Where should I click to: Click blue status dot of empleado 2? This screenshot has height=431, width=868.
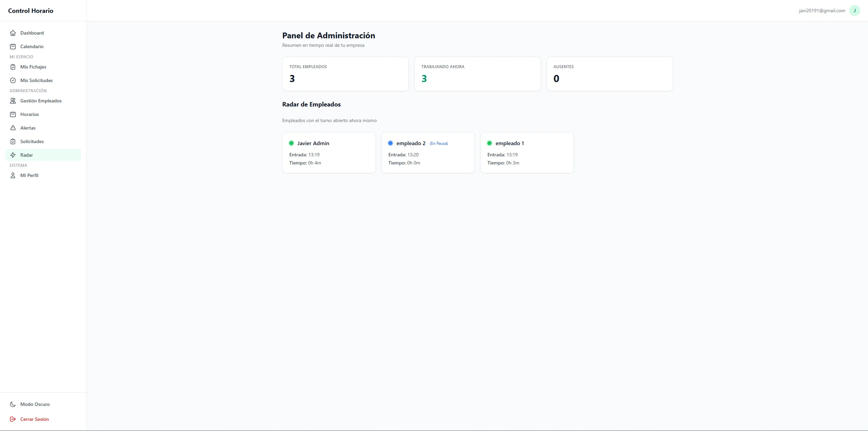tap(390, 143)
